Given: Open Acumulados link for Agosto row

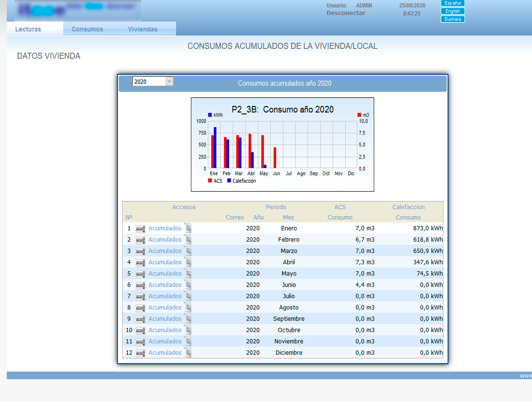Looking at the screenshot, I should point(165,307).
